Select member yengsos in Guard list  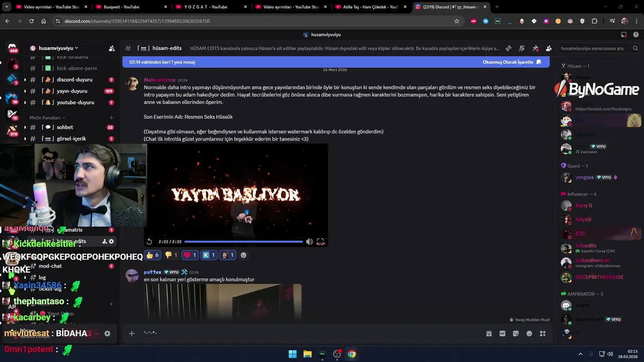585,177
